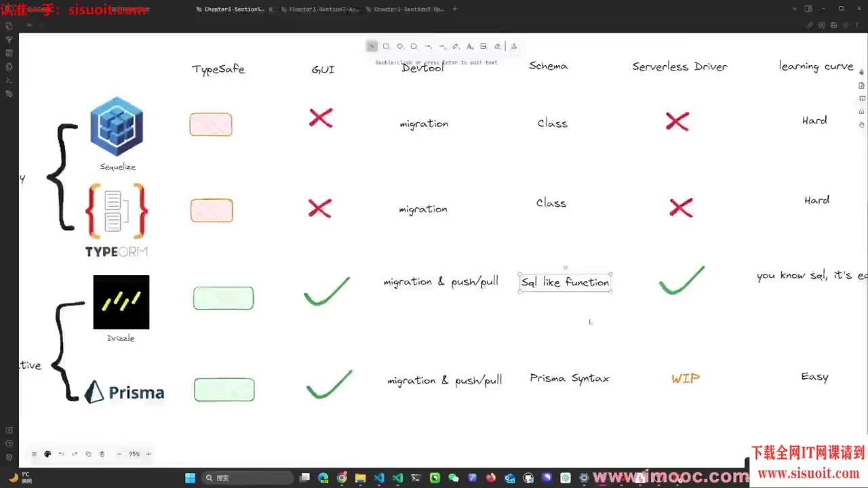Select the Arrow drawing tool

[428, 46]
